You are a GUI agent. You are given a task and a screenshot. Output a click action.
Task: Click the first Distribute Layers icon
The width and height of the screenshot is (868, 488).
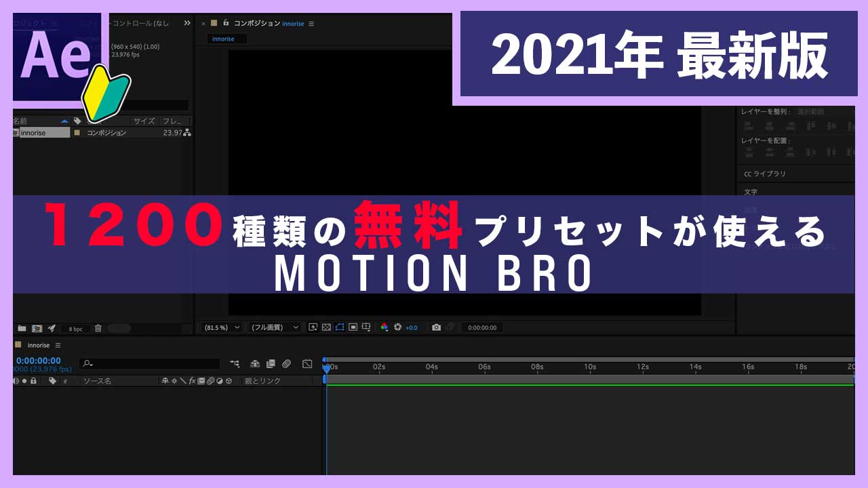748,152
